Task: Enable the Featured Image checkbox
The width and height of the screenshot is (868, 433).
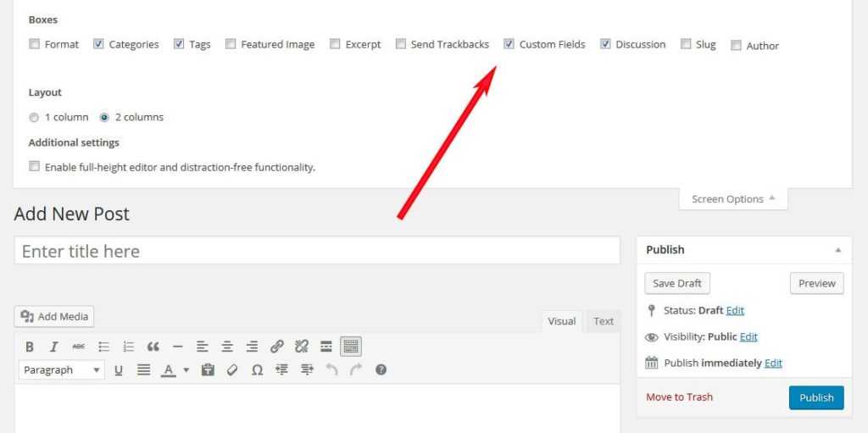Action: coord(231,44)
